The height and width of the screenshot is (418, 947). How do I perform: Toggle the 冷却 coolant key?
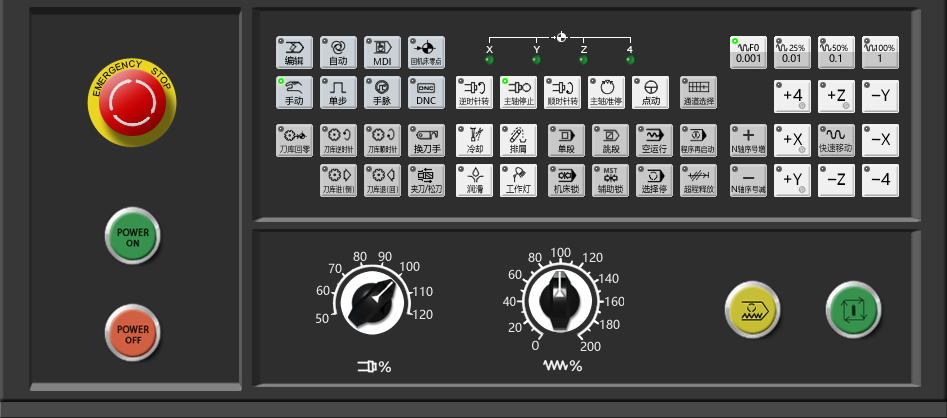pos(475,139)
